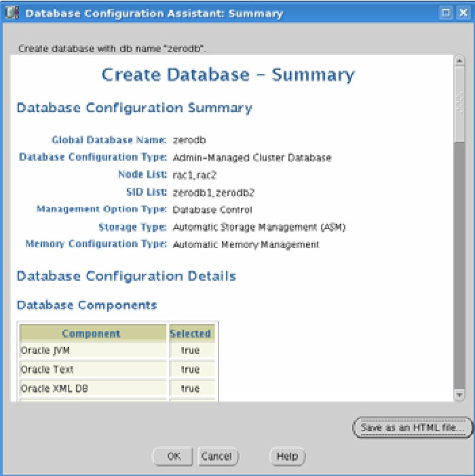
Task: Click the scrollbar track below the thumb
Action: [x=459, y=271]
